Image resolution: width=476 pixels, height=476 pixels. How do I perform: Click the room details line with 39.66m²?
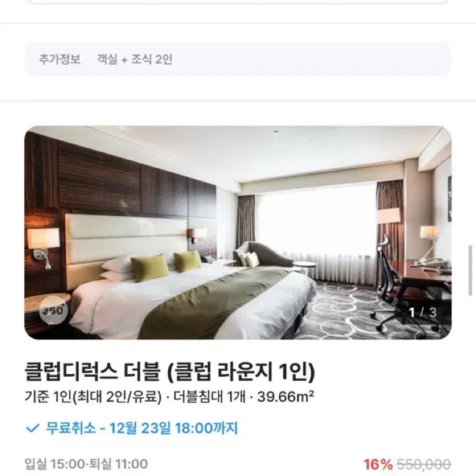(169, 397)
